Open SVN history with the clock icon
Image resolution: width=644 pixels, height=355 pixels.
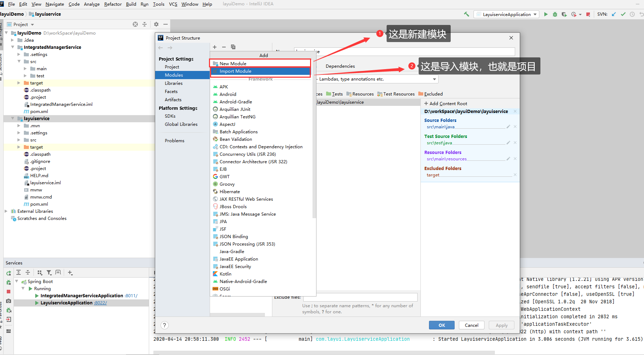(632, 14)
